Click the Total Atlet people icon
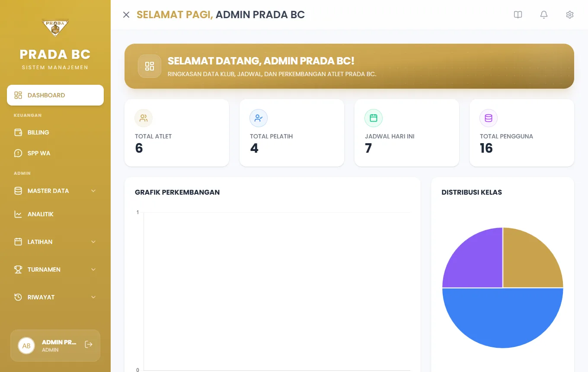This screenshot has width=588, height=372. click(144, 118)
